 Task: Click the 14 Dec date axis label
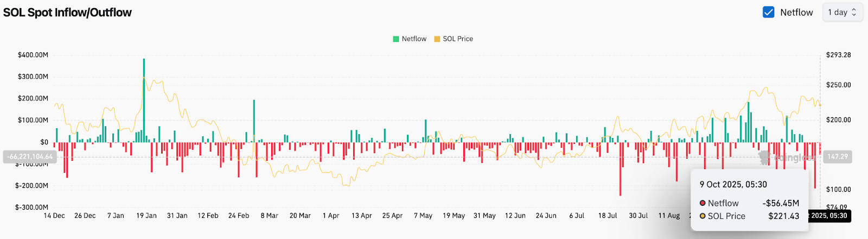tap(54, 216)
